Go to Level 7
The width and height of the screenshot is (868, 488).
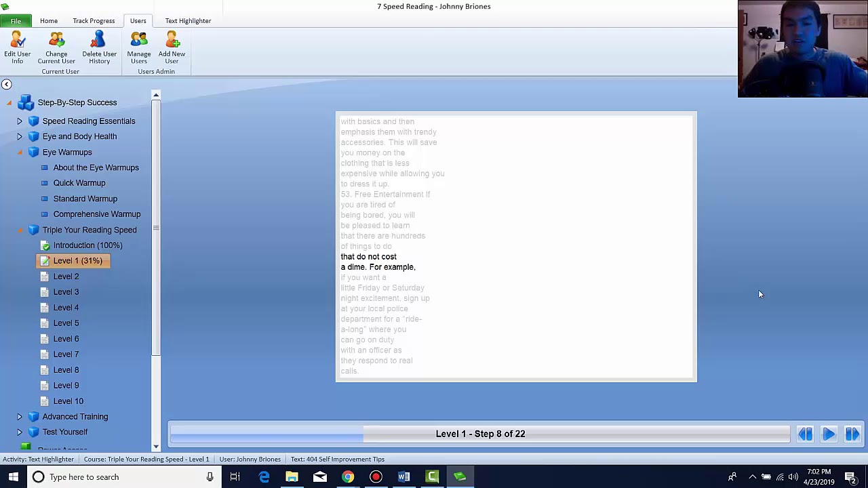[x=66, y=354]
